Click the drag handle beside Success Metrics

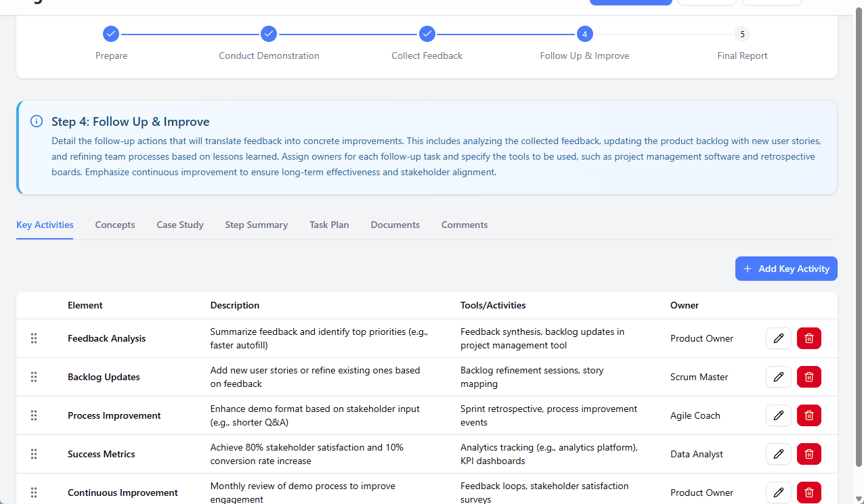pyautogui.click(x=33, y=454)
